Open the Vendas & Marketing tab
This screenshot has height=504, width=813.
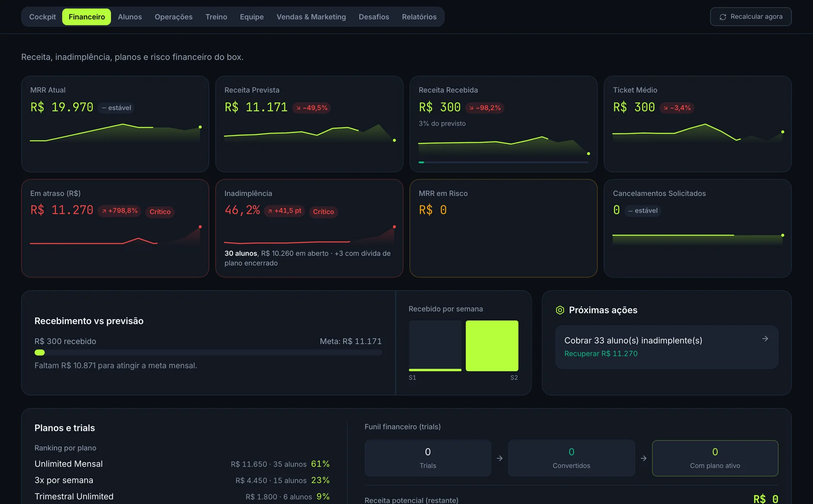tap(311, 17)
